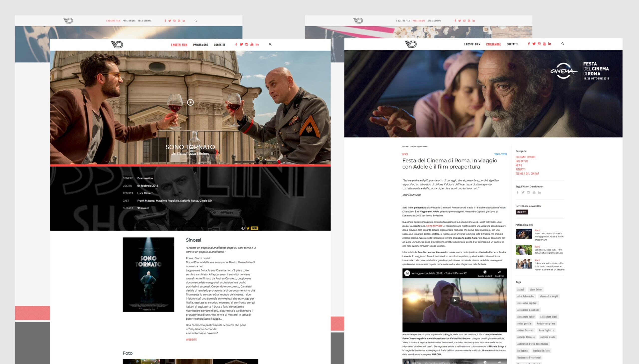The height and width of the screenshot is (364, 639).
Task: Click home in the breadcrumb trail
Action: [405, 147]
